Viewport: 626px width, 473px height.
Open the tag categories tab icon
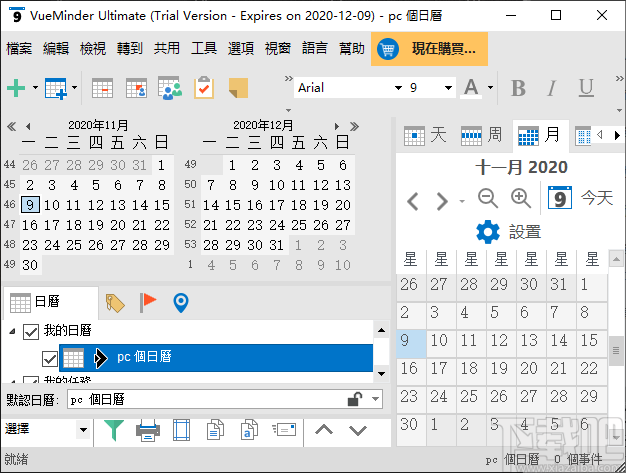point(115,303)
